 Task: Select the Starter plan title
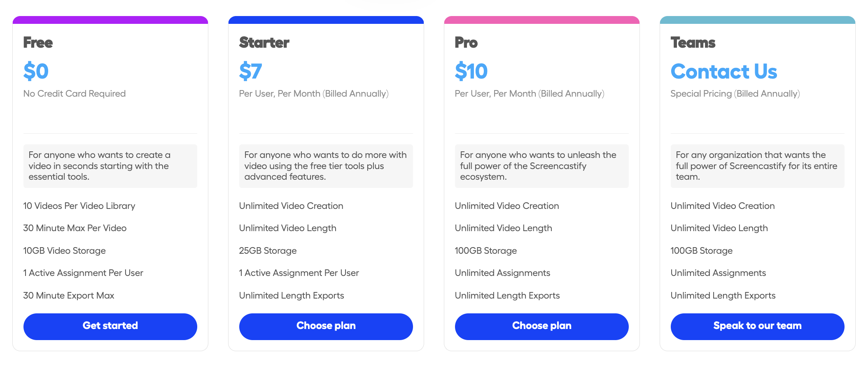click(264, 42)
